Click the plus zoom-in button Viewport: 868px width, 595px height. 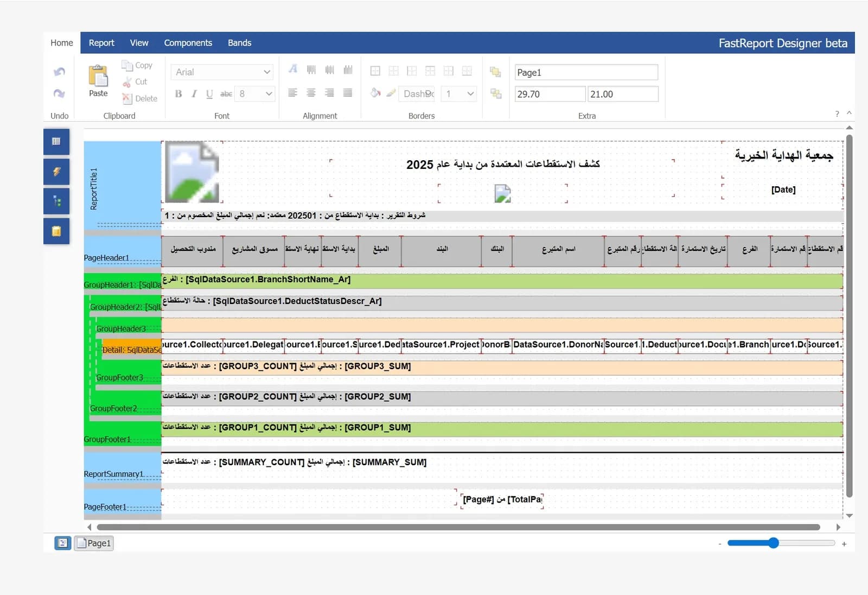844,543
